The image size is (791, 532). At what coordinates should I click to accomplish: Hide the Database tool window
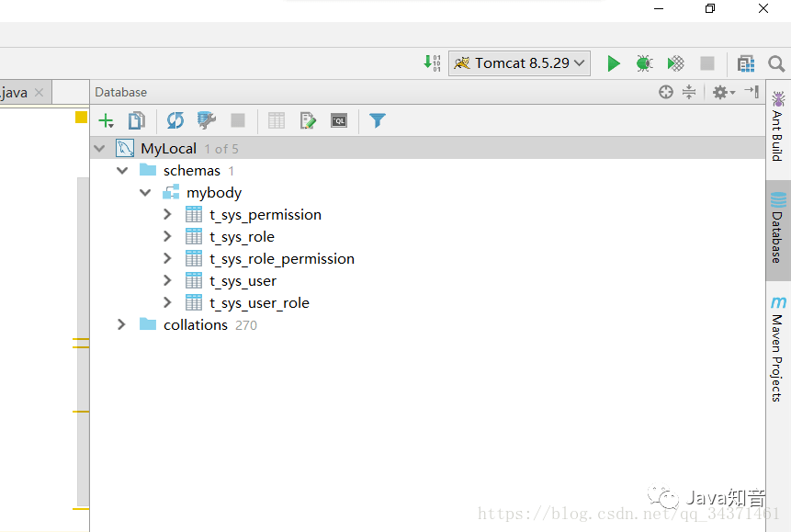coord(751,92)
